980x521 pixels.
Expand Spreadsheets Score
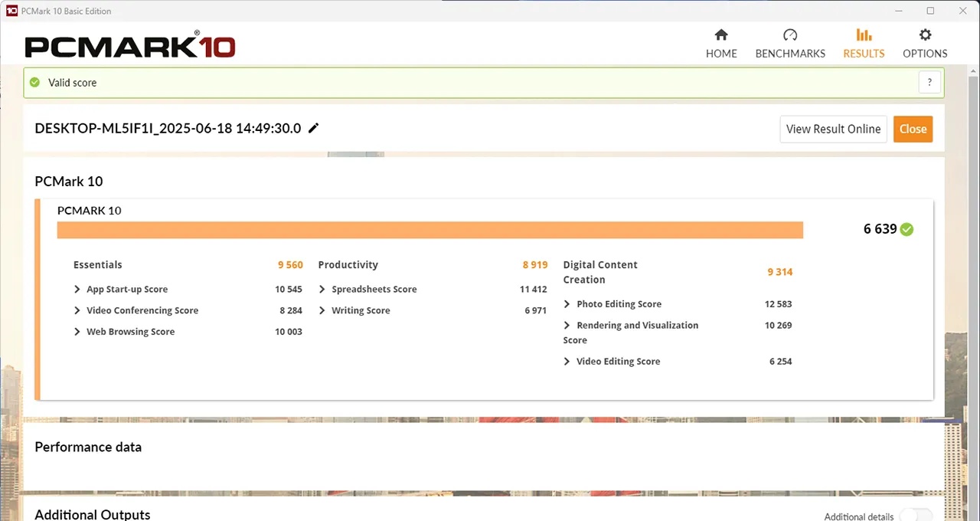coord(322,289)
